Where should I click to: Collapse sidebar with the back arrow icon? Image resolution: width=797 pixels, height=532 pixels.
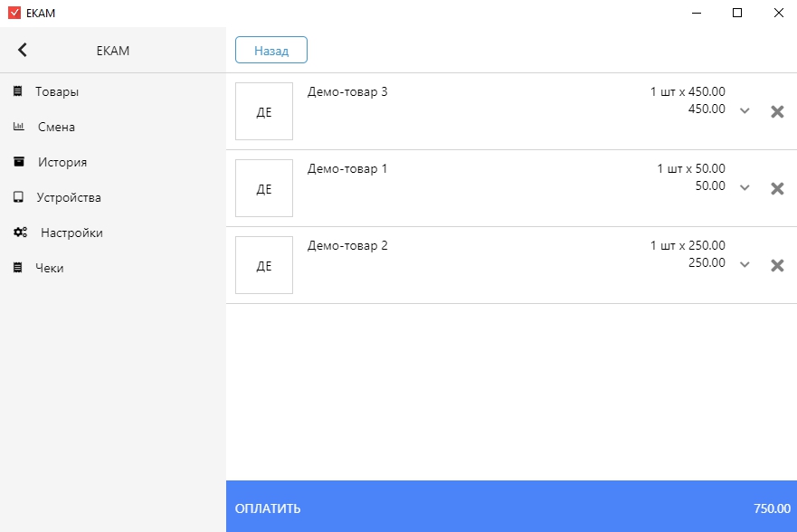(x=23, y=50)
